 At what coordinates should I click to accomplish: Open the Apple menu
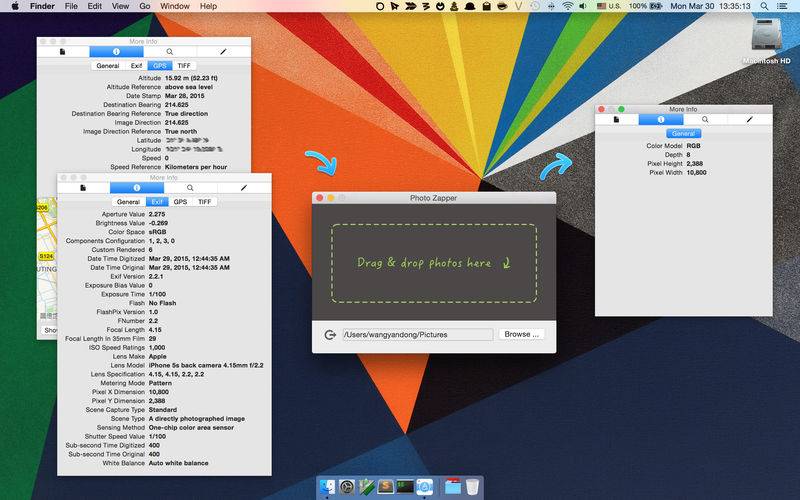pyautogui.click(x=14, y=6)
